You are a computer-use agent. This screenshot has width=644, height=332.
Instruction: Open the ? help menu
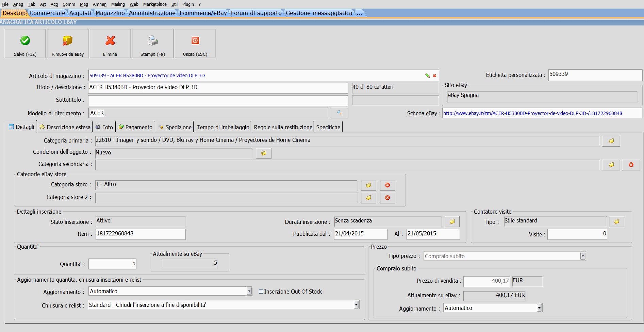click(x=200, y=4)
